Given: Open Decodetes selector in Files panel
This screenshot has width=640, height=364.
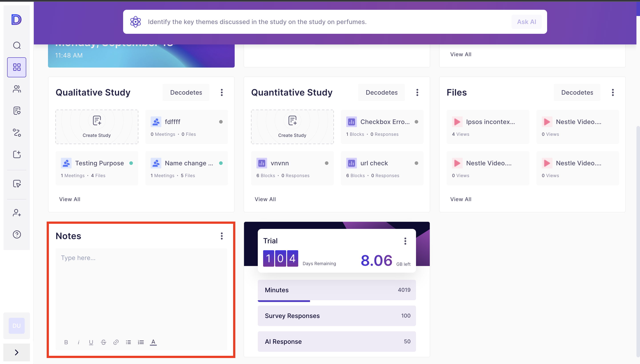Looking at the screenshot, I should (577, 92).
